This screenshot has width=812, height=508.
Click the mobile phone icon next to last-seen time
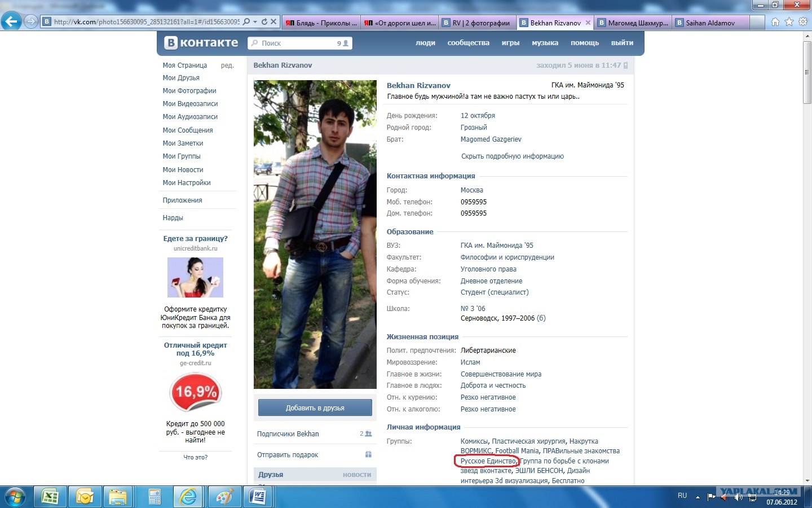(625, 65)
